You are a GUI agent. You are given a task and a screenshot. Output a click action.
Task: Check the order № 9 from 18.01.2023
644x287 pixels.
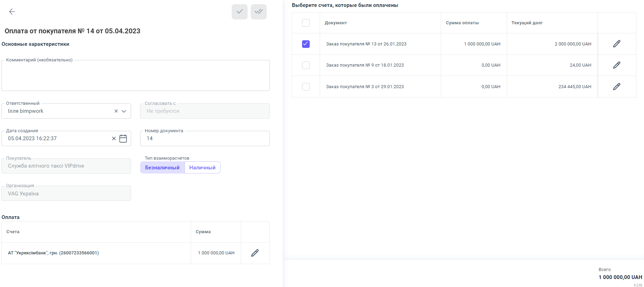pyautogui.click(x=306, y=65)
